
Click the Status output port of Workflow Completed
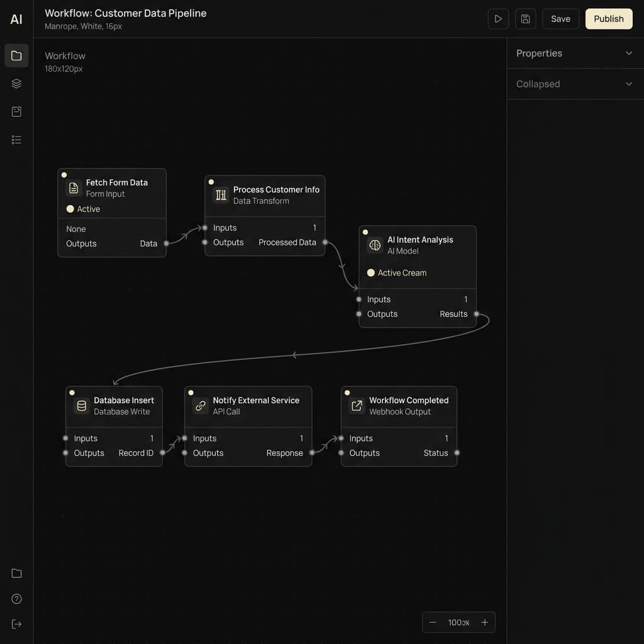click(x=457, y=453)
